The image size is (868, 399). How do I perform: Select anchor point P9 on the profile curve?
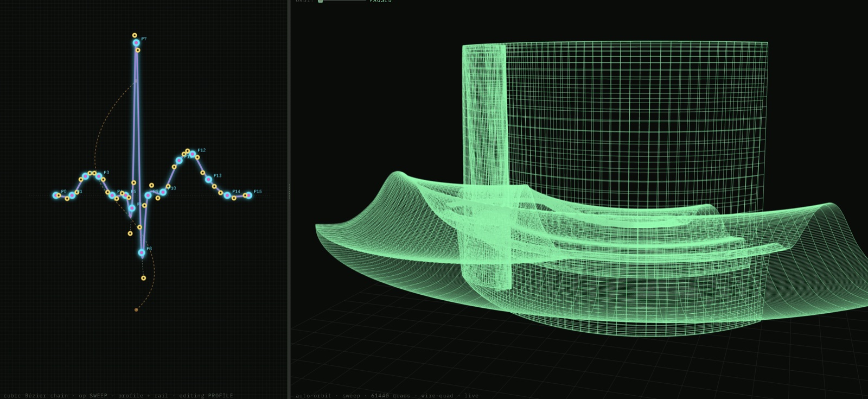coord(148,195)
